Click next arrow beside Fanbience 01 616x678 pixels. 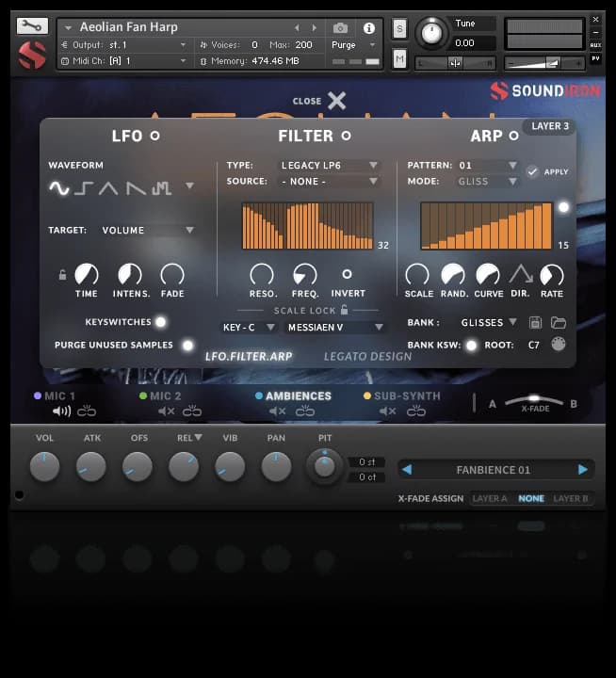tap(583, 469)
